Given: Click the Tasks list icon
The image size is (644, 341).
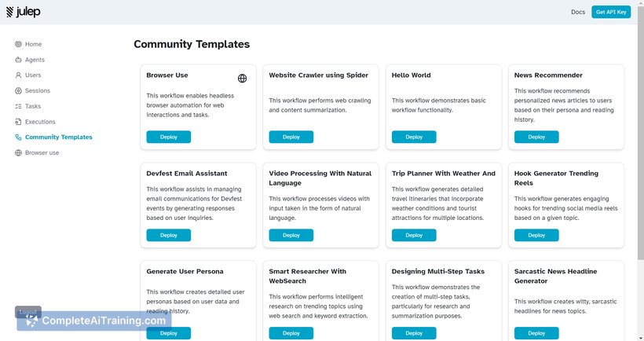Looking at the screenshot, I should (x=18, y=106).
